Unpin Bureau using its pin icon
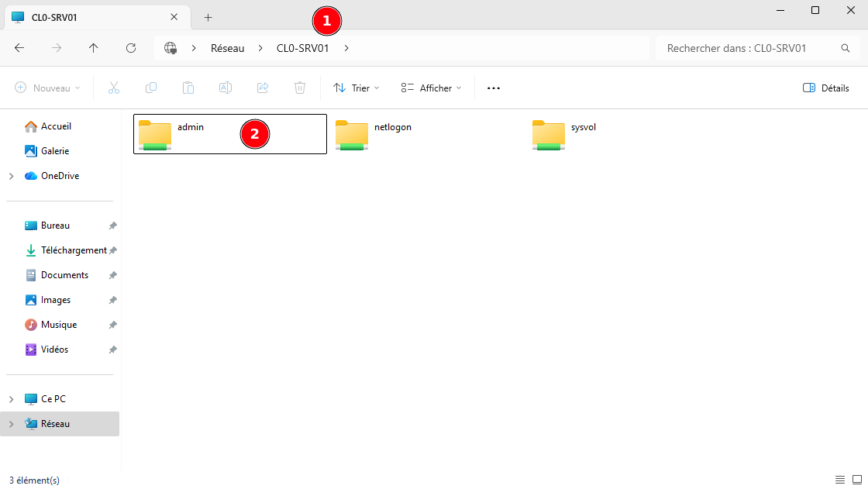 tap(113, 226)
